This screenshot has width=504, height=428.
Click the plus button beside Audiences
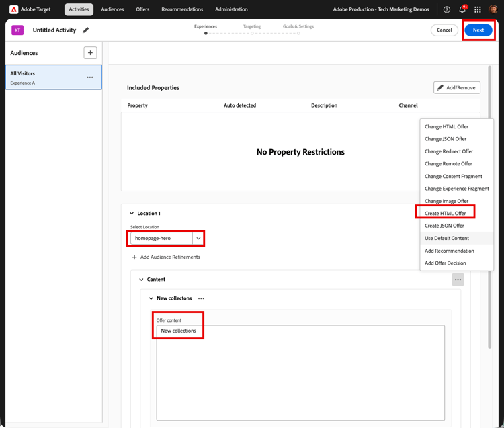point(90,52)
